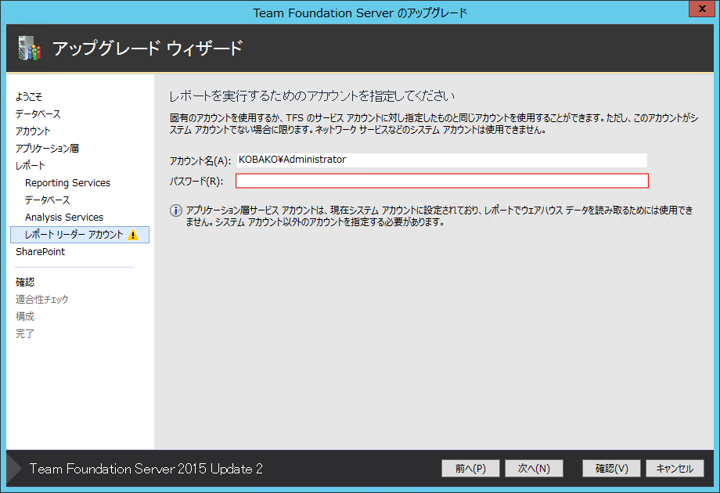Viewport: 720px width, 493px height.
Task: Click the server icon in wizard header
Action: 27,48
